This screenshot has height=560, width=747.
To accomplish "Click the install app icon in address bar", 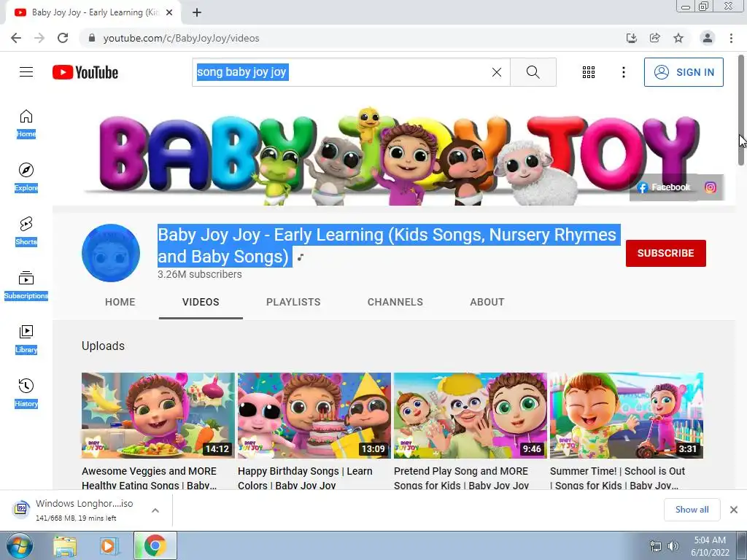I will 631,38.
